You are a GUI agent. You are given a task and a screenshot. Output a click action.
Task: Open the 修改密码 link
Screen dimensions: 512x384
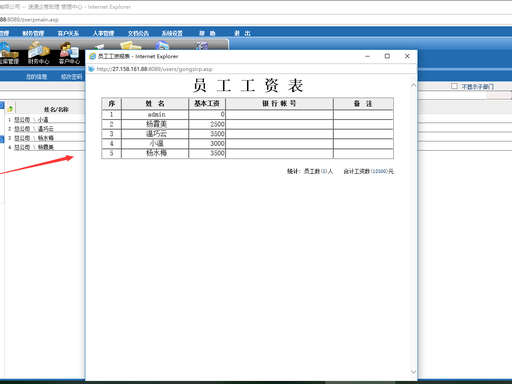point(71,77)
